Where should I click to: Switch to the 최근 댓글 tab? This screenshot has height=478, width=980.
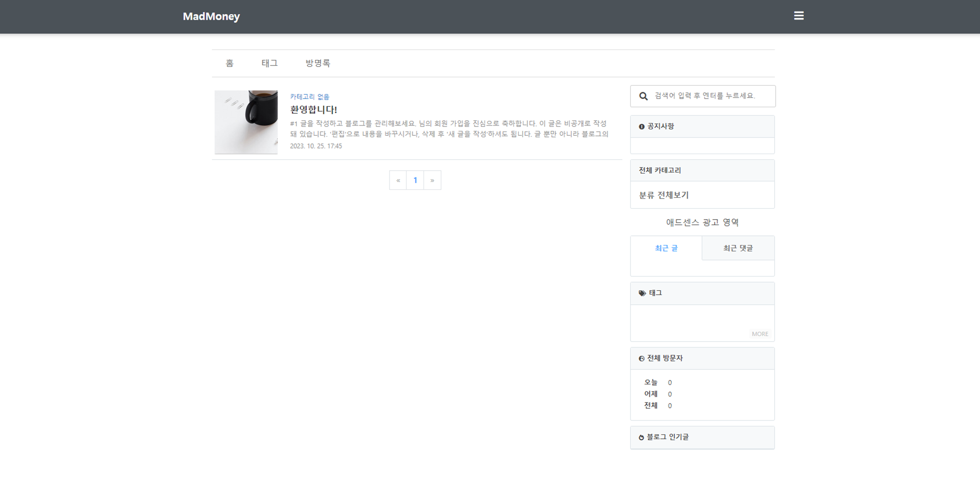tap(738, 248)
